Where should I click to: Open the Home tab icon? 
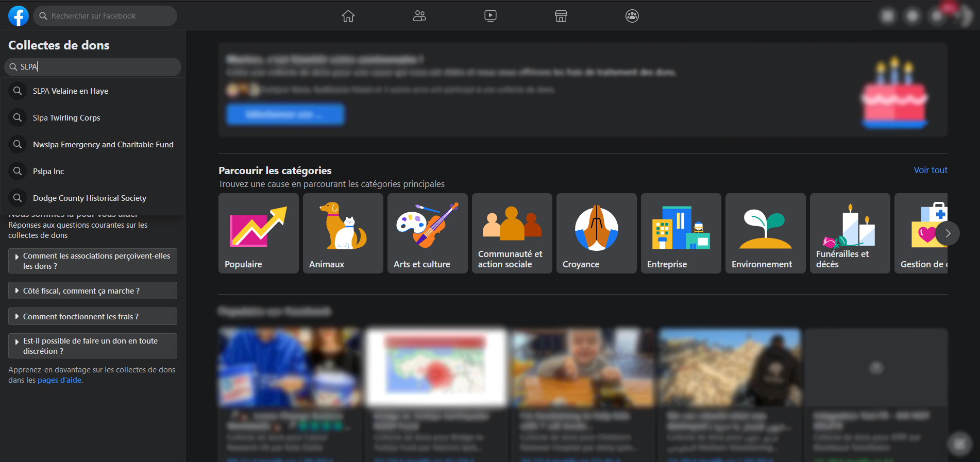[348, 16]
